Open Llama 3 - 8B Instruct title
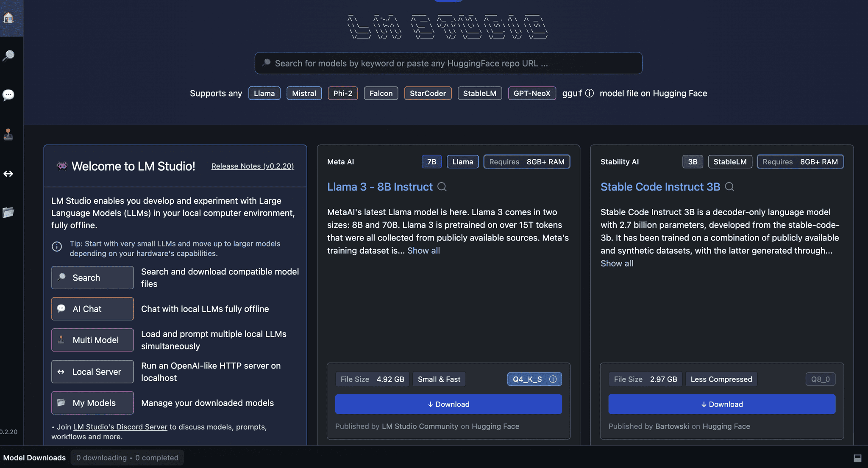The height and width of the screenshot is (468, 868). click(x=380, y=187)
